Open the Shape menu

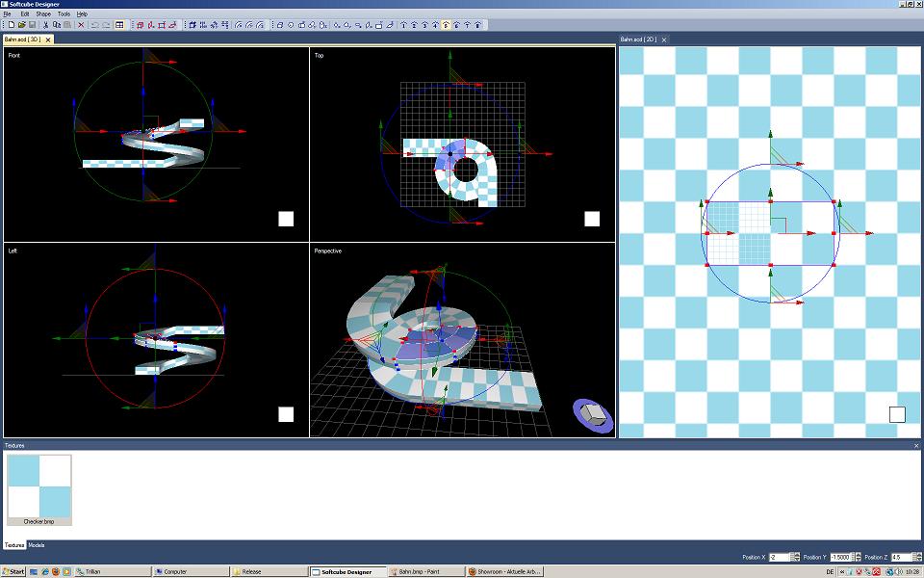43,14
